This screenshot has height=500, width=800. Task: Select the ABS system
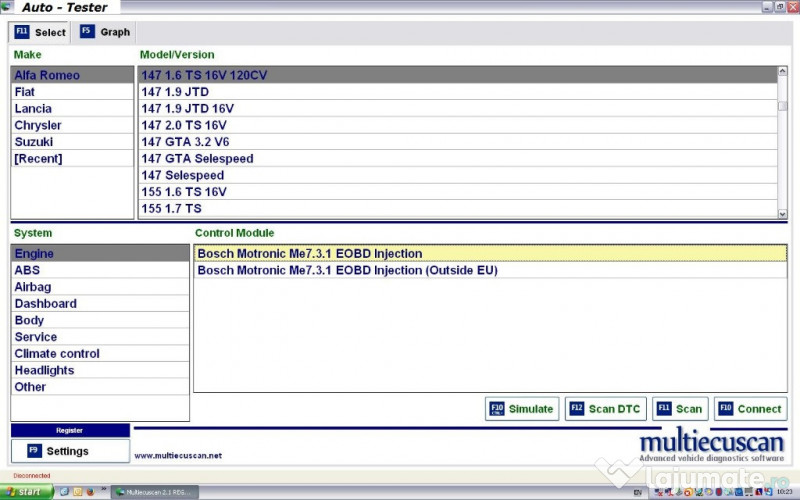pyautogui.click(x=100, y=270)
